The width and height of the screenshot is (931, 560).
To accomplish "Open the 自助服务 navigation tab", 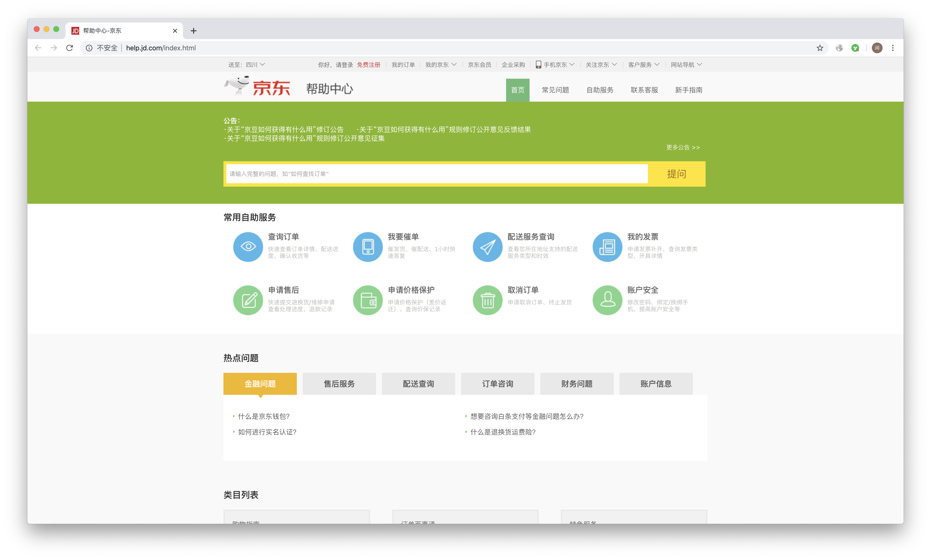I will click(x=600, y=90).
